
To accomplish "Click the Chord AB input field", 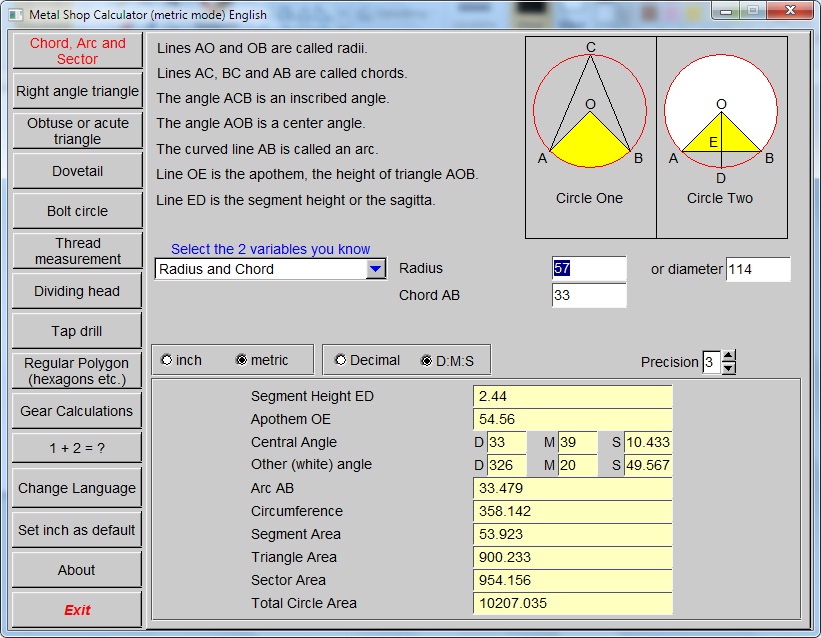I will coord(589,295).
